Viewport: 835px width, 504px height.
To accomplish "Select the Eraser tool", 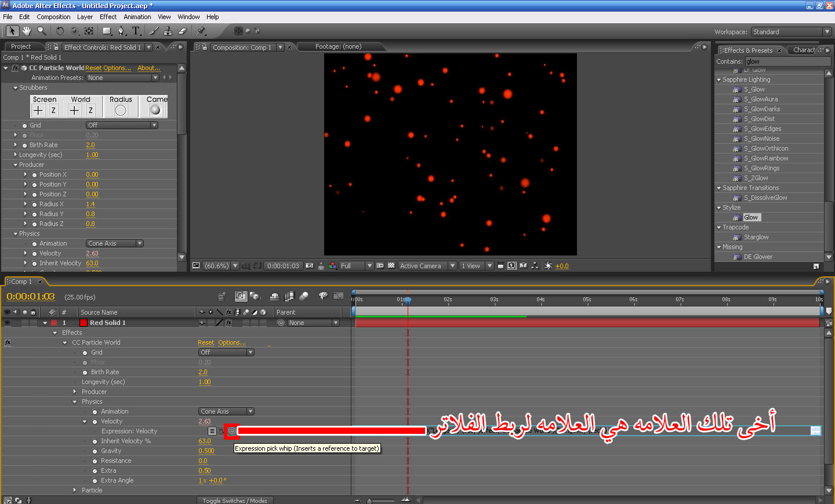I will point(182,31).
